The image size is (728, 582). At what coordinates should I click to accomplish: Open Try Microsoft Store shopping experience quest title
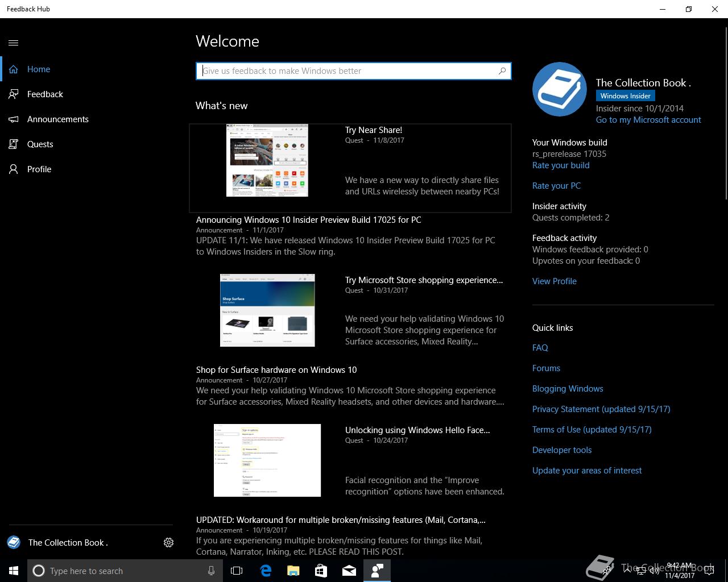(424, 280)
